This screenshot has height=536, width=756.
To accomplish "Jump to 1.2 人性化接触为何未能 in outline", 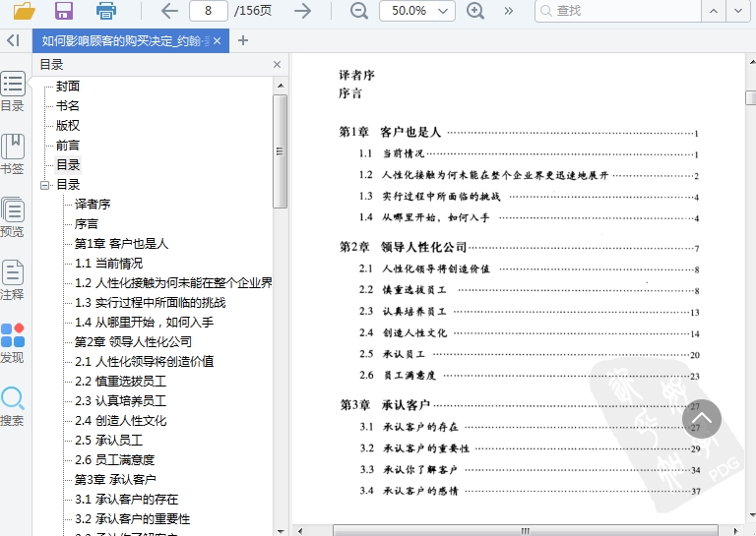I will click(x=173, y=283).
